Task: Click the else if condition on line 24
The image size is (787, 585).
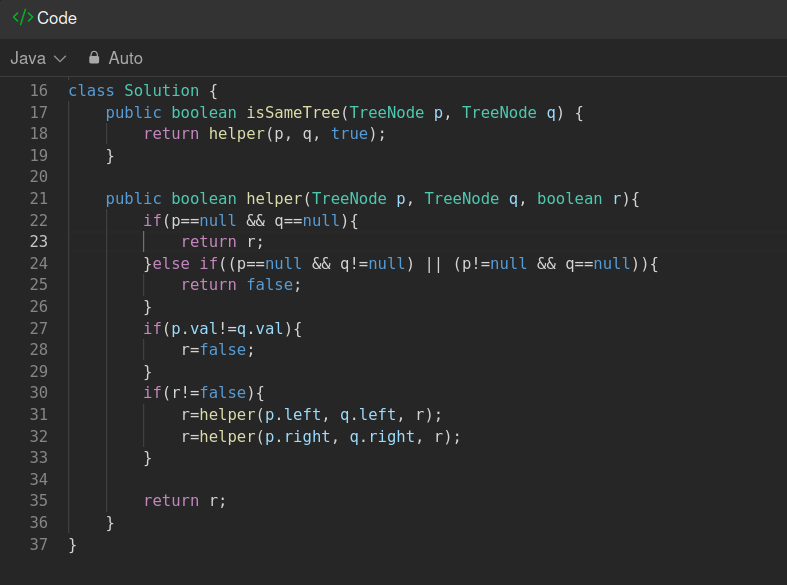Action: 401,263
